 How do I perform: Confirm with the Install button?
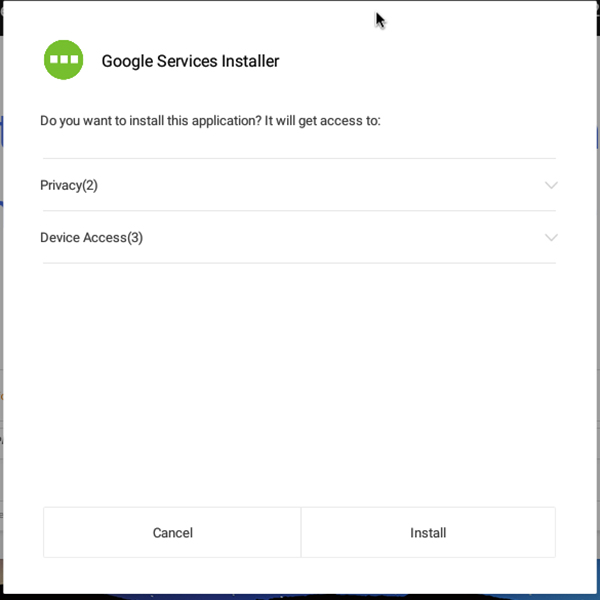point(428,532)
